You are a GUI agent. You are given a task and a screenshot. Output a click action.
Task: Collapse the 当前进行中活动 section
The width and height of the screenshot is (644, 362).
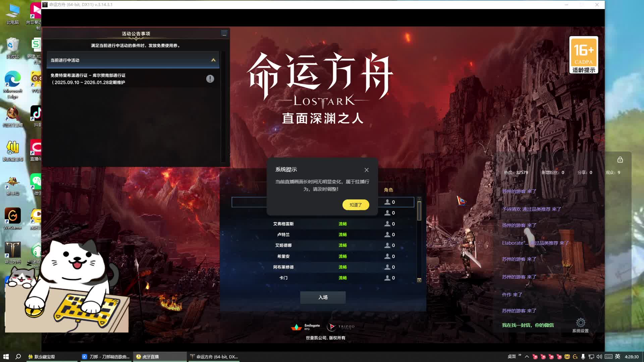[x=213, y=60]
